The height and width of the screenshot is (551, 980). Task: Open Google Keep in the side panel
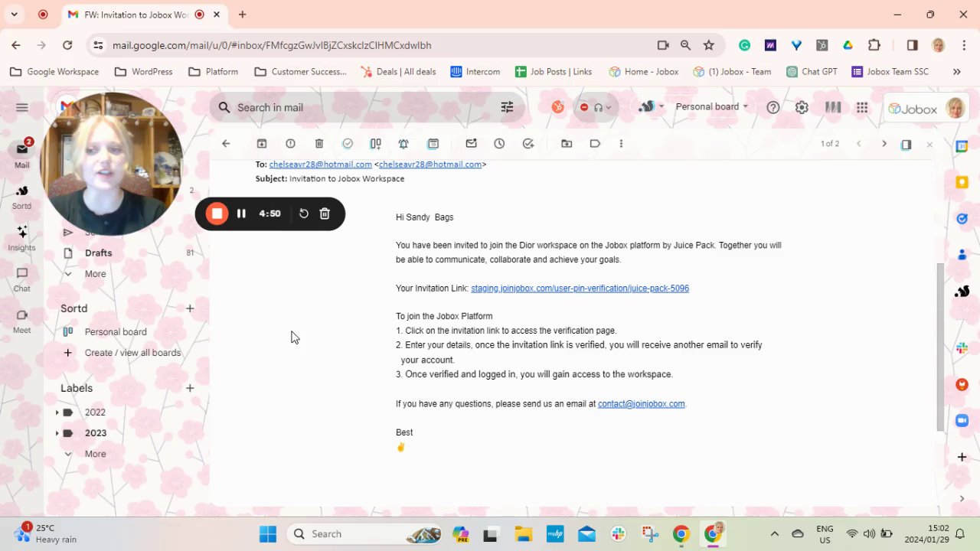[962, 182]
